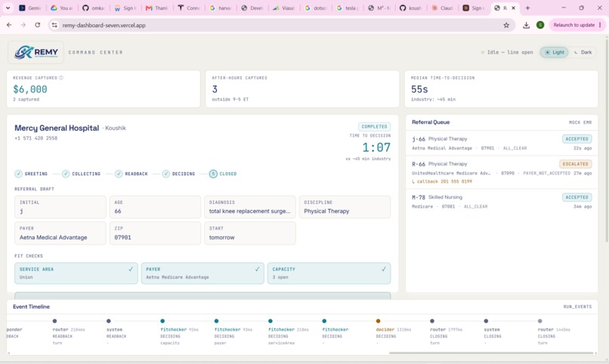Switch to the Gemini tab

30,8
